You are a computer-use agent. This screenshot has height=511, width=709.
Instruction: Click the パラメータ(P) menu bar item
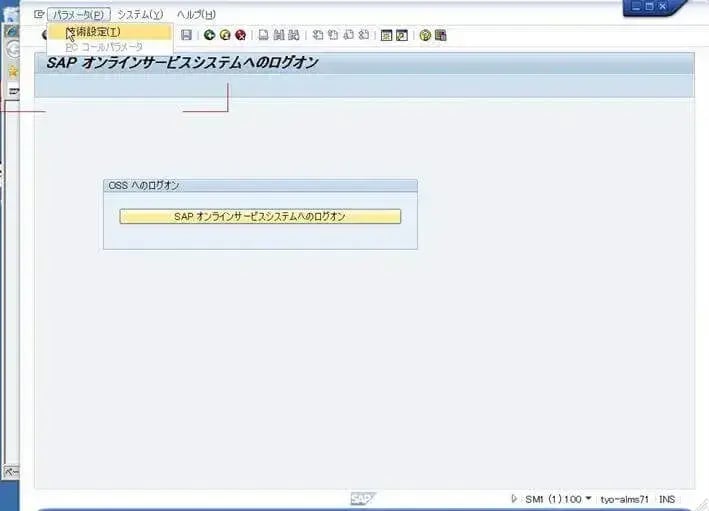tap(78, 15)
